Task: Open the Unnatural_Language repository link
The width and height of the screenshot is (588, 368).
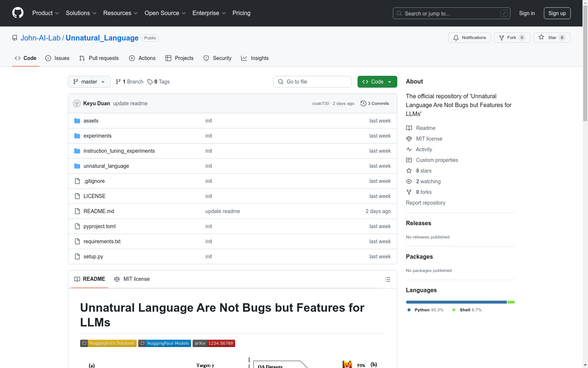Action: 102,38
